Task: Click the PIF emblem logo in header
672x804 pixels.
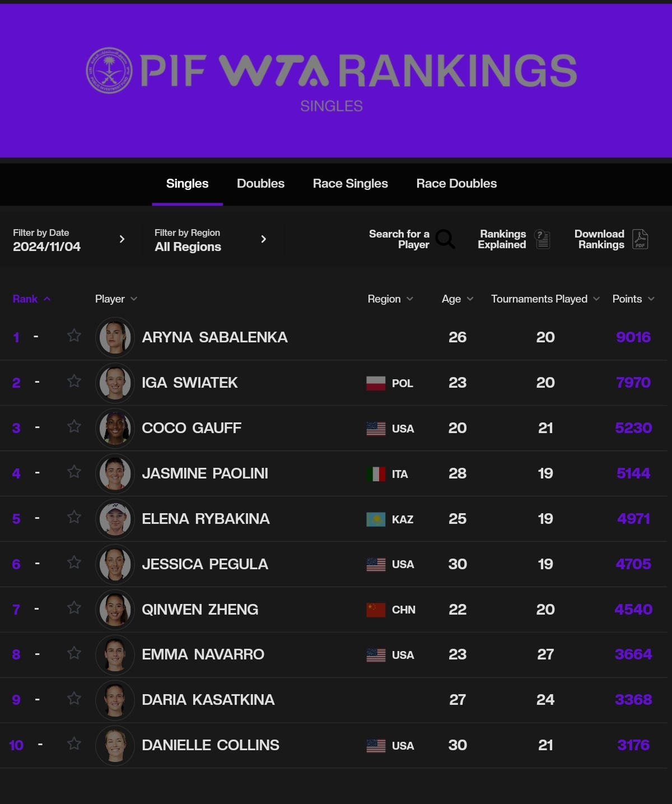Action: click(109, 71)
